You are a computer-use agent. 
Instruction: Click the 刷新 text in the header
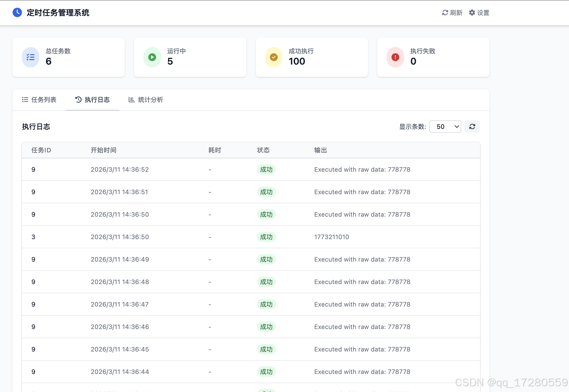[456, 13]
